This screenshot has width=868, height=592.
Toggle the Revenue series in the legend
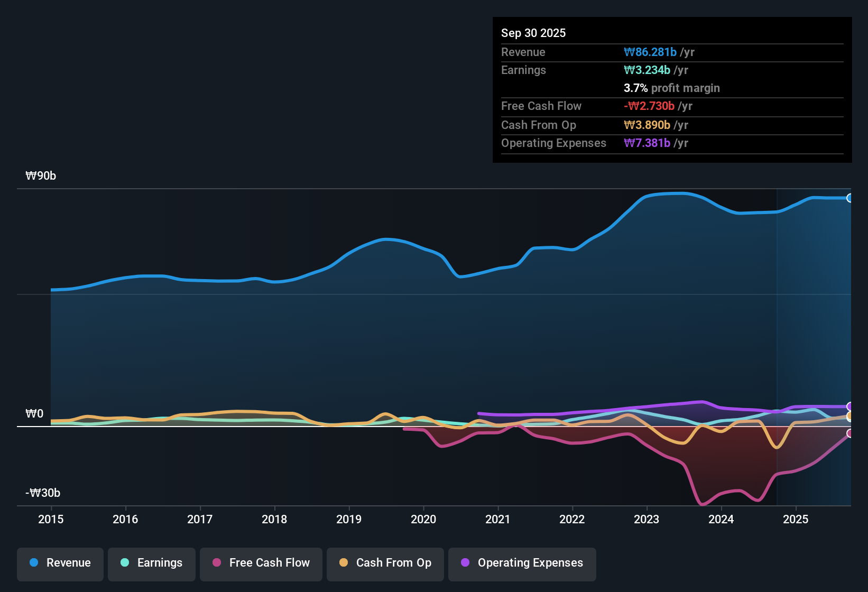(60, 563)
